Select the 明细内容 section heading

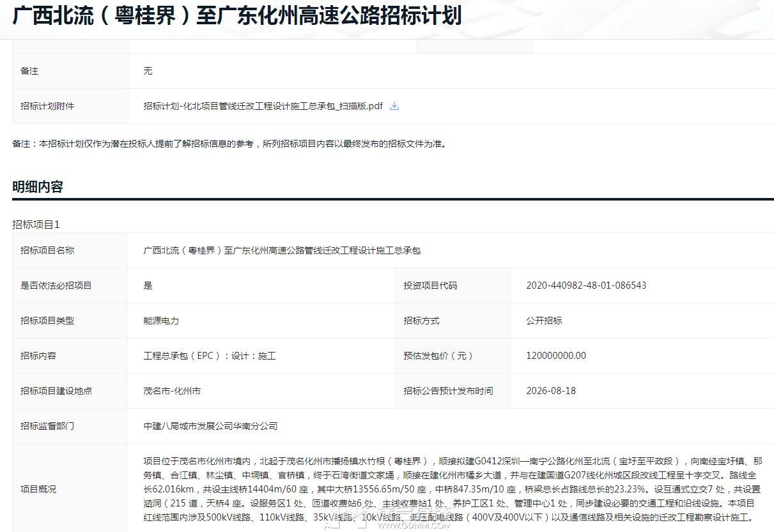coord(38,187)
